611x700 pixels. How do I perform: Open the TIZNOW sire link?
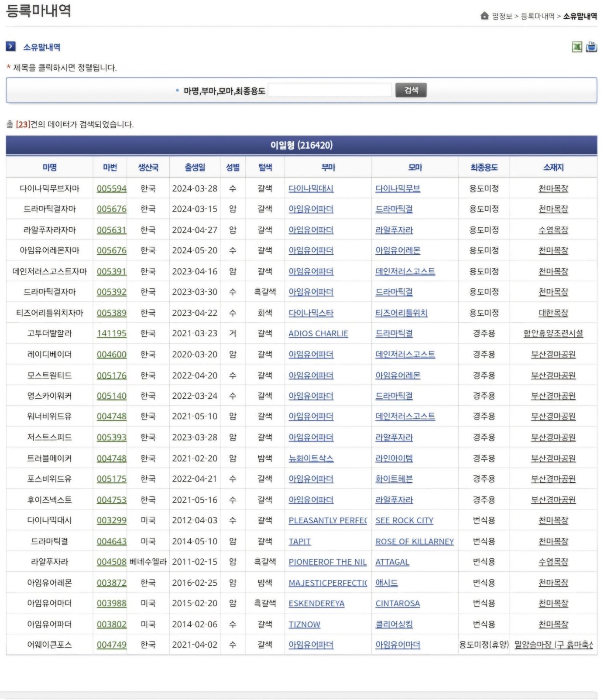point(304,625)
